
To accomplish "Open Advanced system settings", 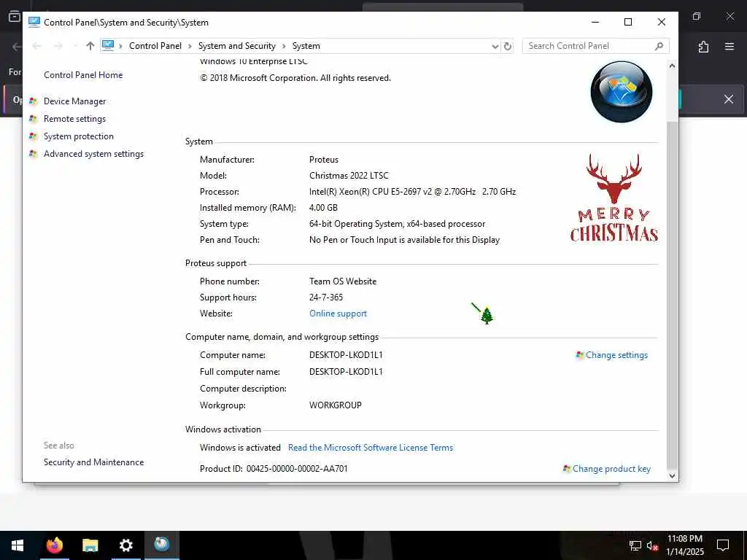I will tap(93, 154).
